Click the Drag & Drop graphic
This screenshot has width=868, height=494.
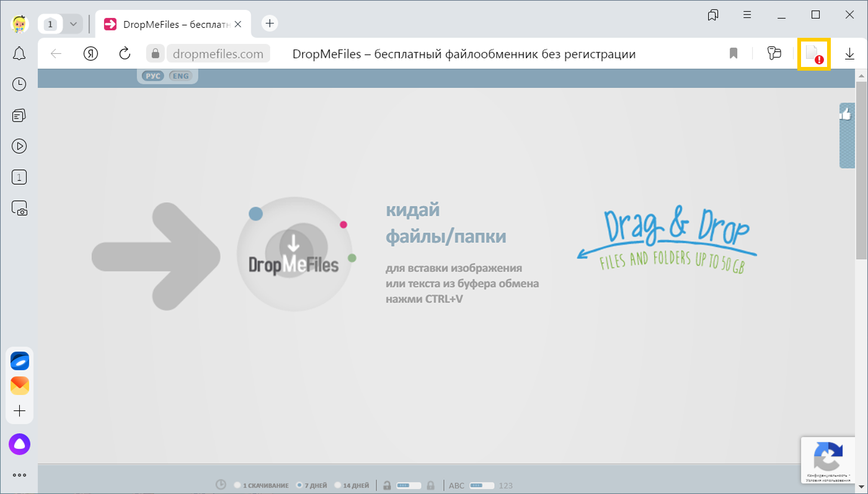(x=667, y=240)
